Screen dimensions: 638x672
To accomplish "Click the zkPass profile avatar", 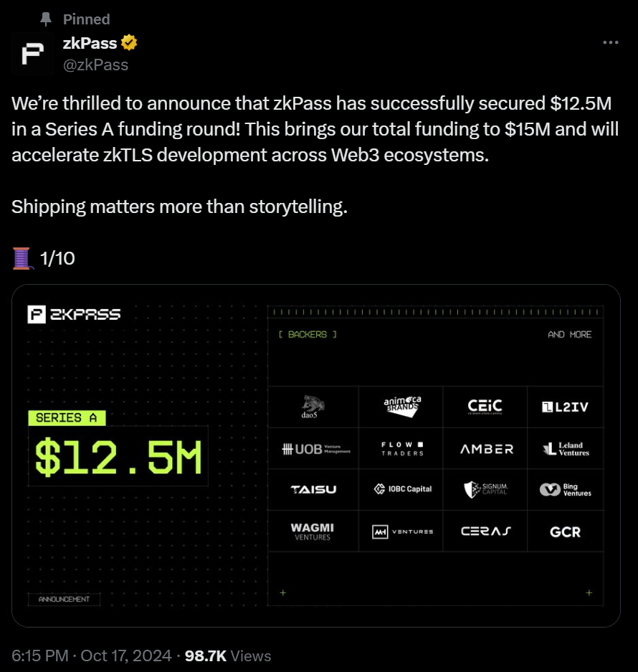I will [x=32, y=54].
